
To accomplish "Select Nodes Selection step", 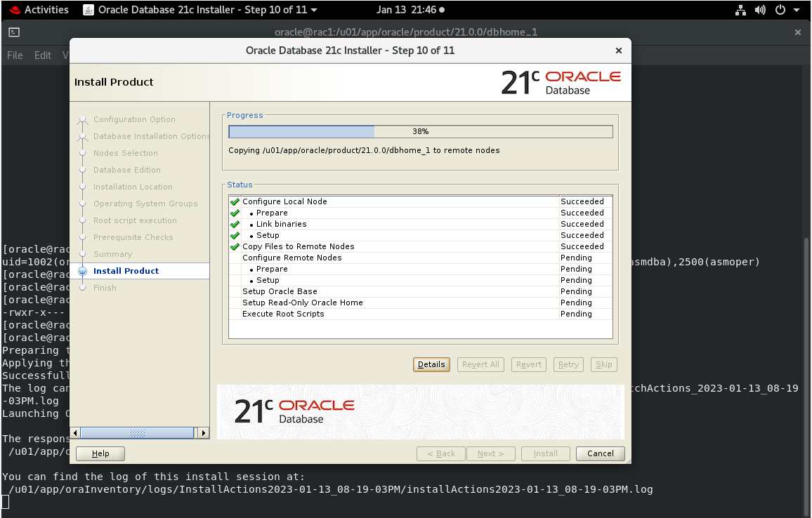I will click(125, 153).
